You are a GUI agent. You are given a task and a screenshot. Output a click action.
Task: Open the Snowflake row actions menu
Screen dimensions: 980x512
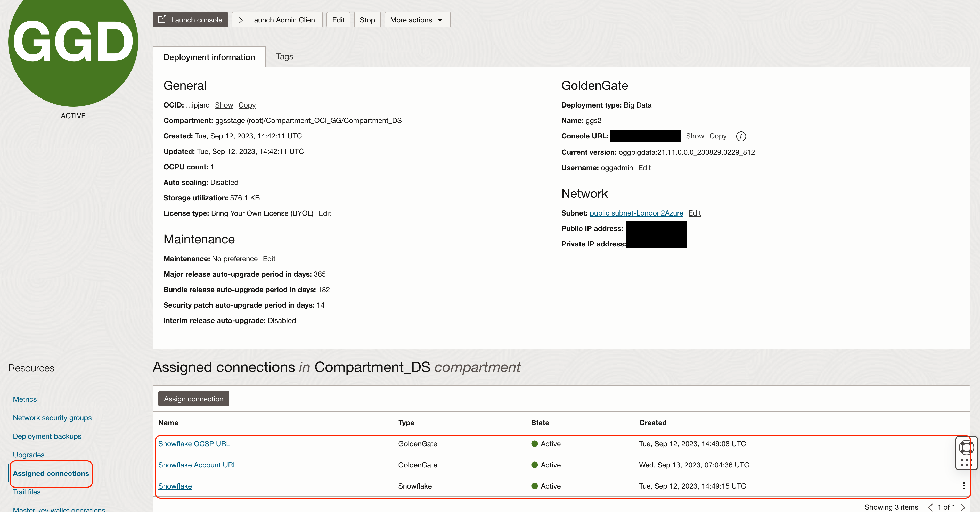tap(963, 486)
